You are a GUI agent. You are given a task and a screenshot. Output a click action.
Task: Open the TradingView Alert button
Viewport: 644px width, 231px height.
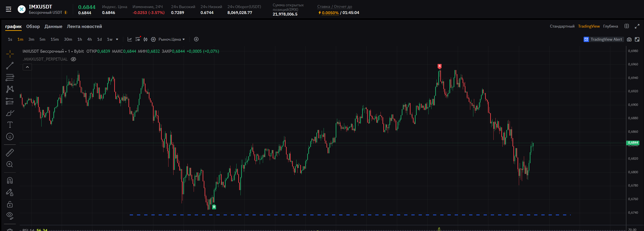point(604,39)
